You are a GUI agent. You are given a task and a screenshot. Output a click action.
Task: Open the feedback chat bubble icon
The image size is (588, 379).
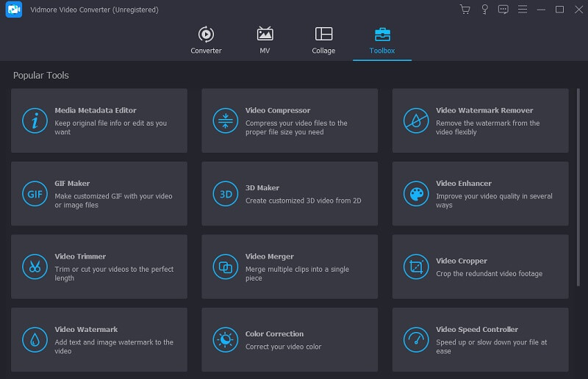coord(503,10)
